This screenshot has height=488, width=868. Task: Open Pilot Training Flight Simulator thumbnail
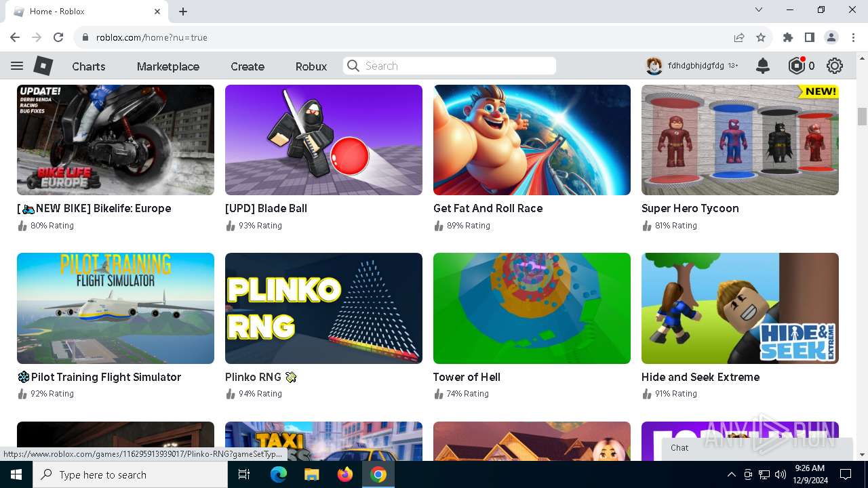point(115,308)
